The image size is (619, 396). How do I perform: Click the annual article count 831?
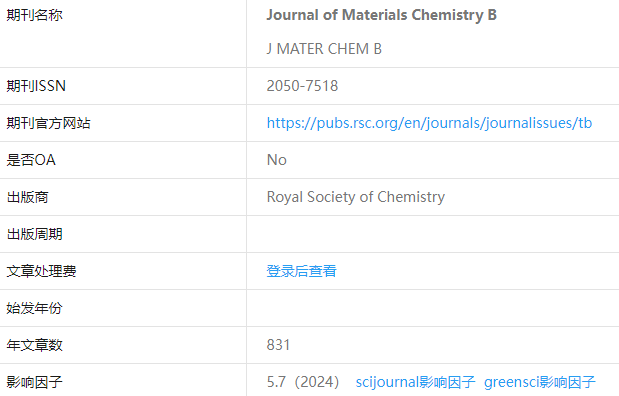pos(278,345)
